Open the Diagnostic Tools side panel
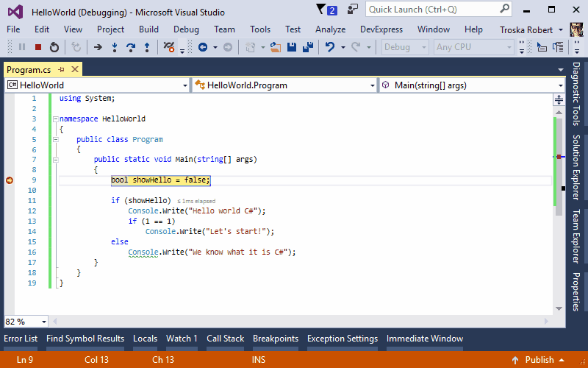 pyautogui.click(x=576, y=94)
